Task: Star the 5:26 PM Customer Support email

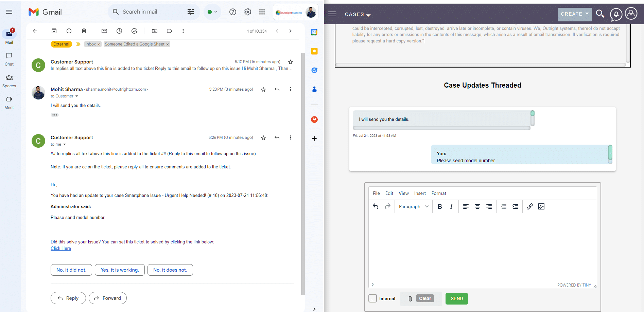Action: click(x=263, y=138)
